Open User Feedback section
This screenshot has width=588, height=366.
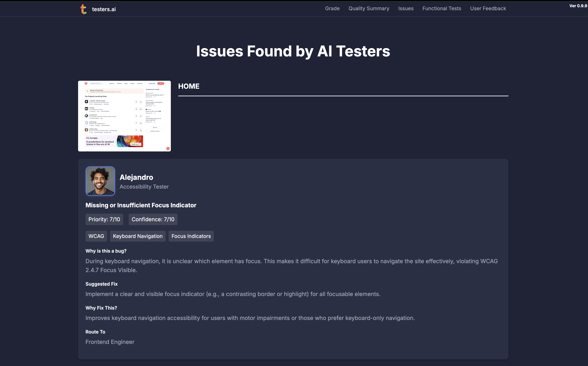coord(488,9)
